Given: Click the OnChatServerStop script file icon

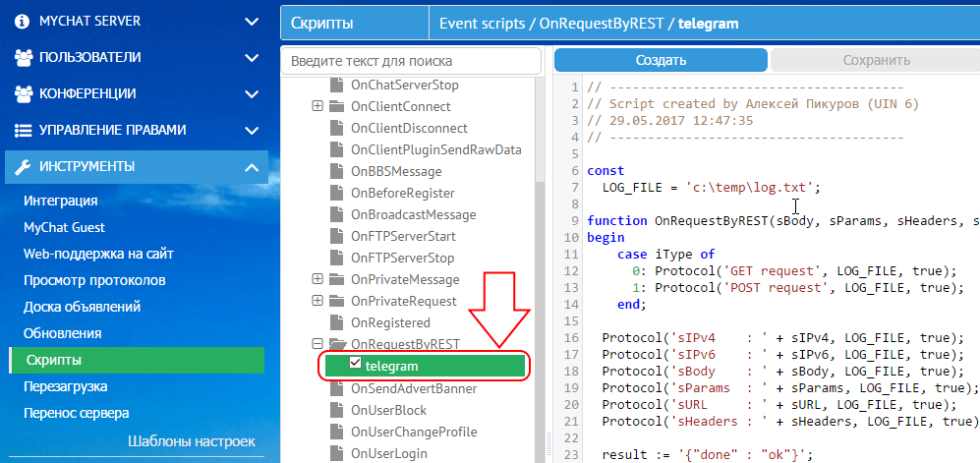Looking at the screenshot, I should pos(337,85).
